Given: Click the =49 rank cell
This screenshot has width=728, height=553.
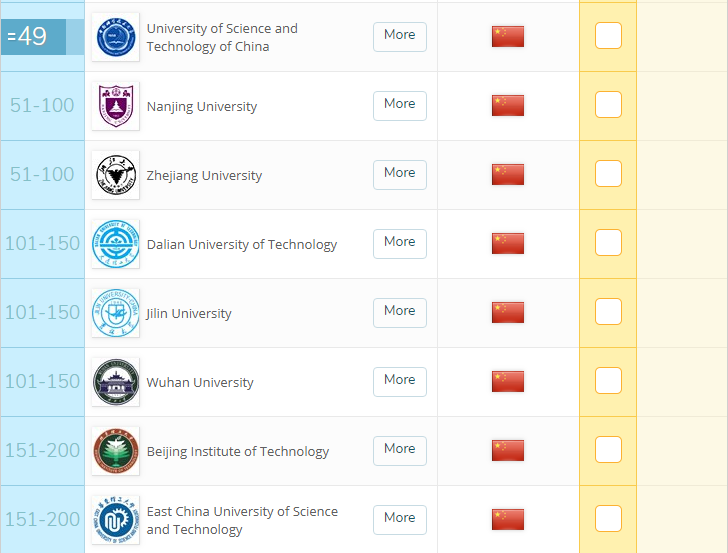Looking at the screenshot, I should point(34,37).
